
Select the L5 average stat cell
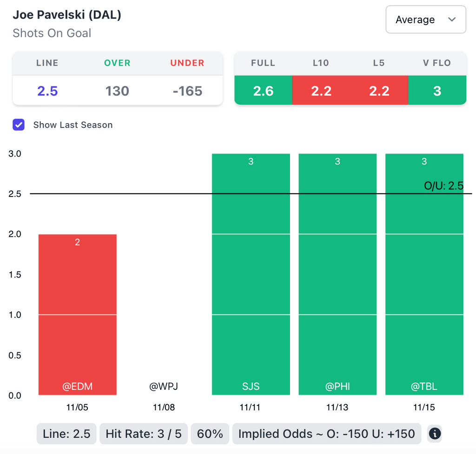tap(379, 91)
